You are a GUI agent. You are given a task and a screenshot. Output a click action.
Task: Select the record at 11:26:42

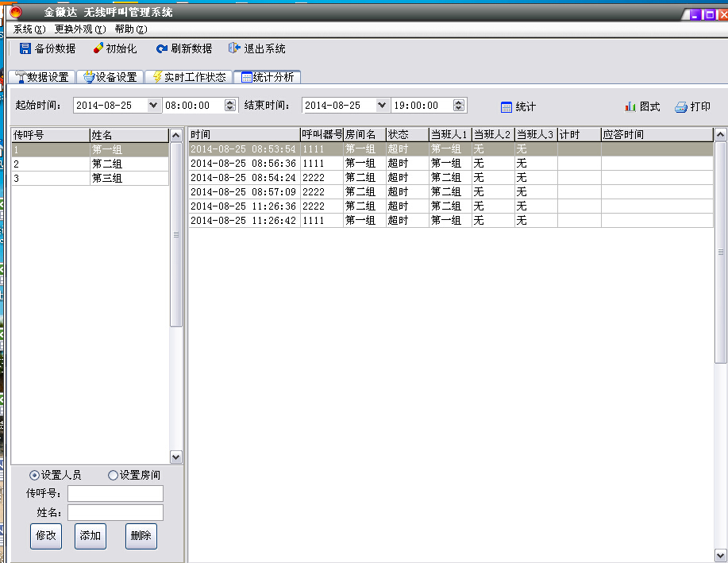(x=451, y=220)
